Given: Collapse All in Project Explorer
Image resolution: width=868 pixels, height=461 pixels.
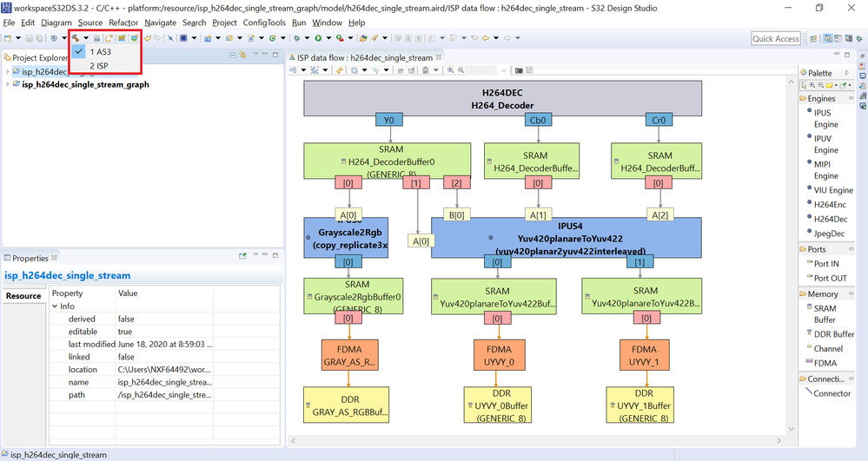Looking at the screenshot, I should tap(233, 56).
